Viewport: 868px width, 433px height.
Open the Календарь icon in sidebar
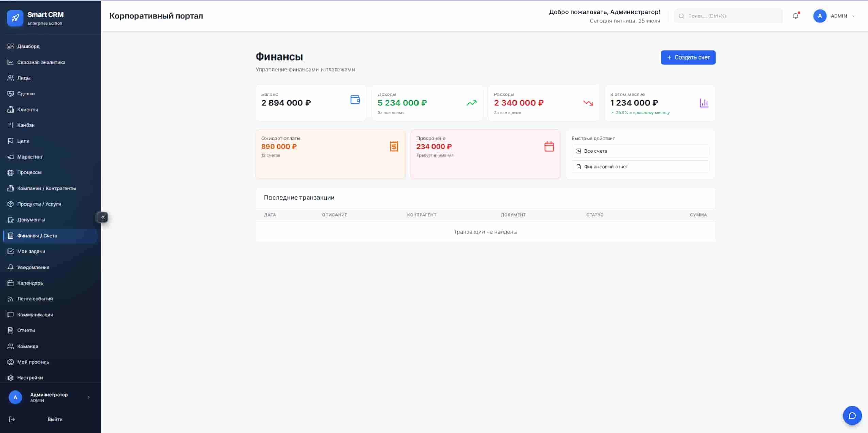(11, 283)
